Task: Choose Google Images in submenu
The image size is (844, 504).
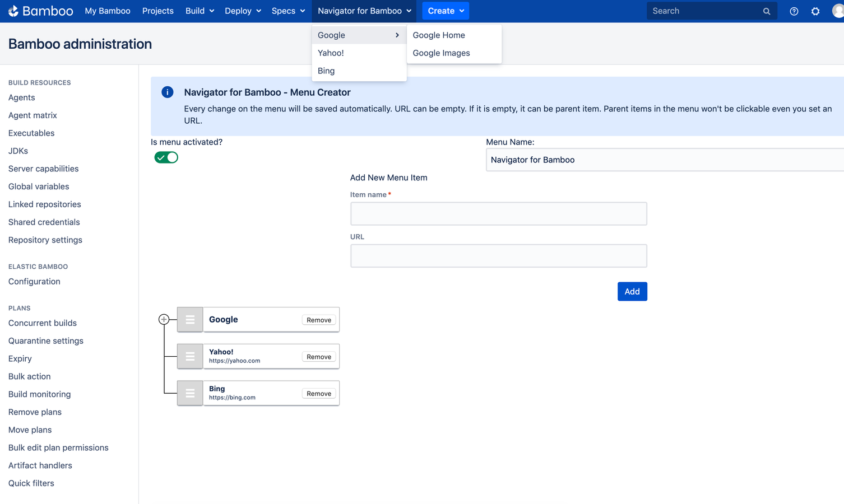Action: click(x=455, y=53)
